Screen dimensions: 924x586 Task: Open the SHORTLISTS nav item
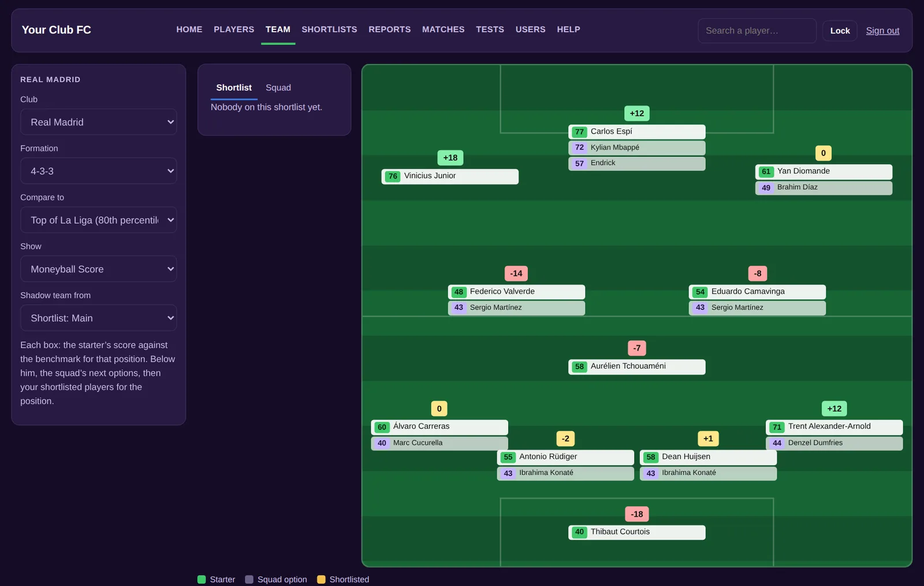pyautogui.click(x=329, y=29)
